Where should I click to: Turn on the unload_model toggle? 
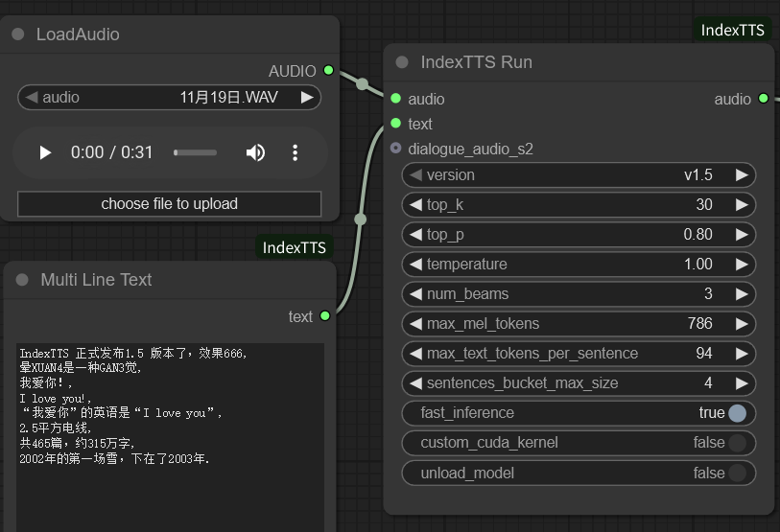tap(736, 473)
